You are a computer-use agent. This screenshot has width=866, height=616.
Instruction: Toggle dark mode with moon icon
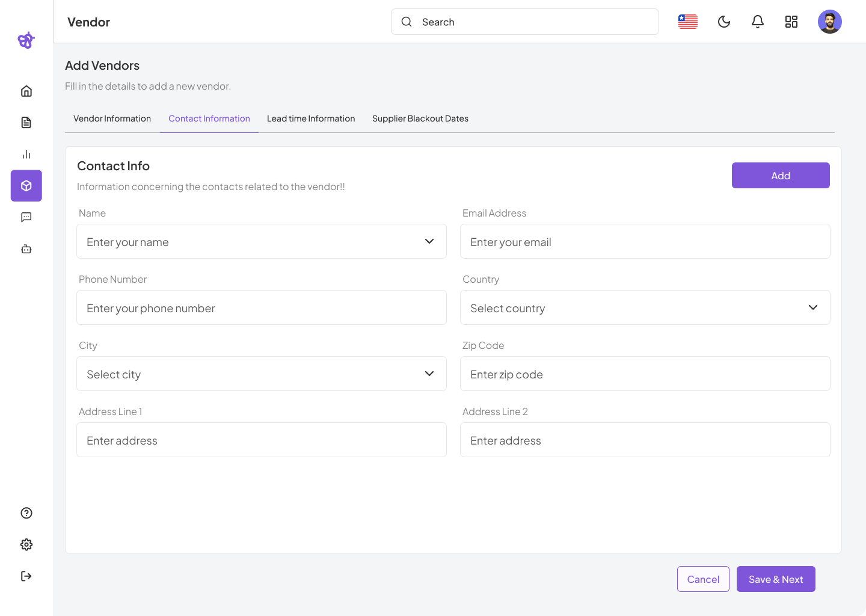(724, 22)
